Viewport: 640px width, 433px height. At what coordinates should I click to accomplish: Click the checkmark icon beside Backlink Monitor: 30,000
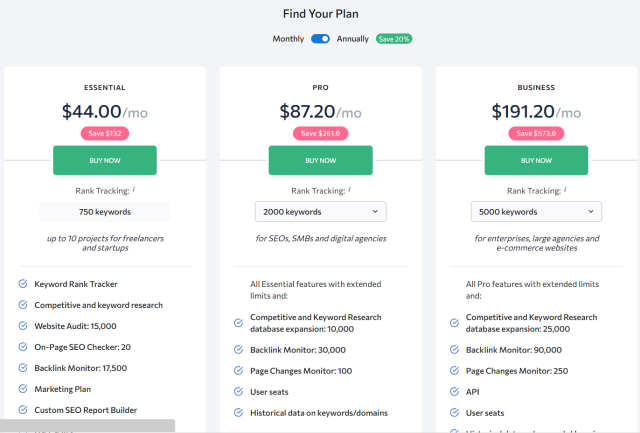pos(238,350)
